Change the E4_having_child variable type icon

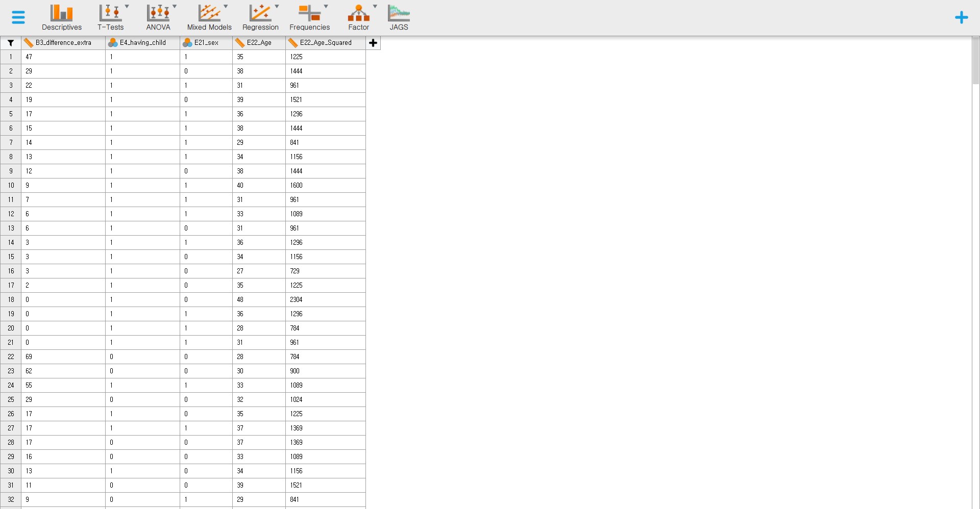click(x=113, y=43)
